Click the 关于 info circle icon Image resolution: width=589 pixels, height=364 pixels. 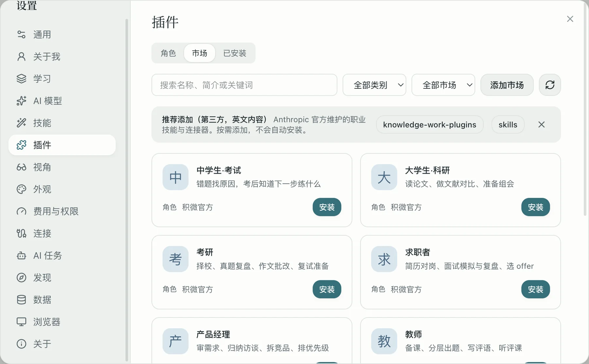coord(21,344)
